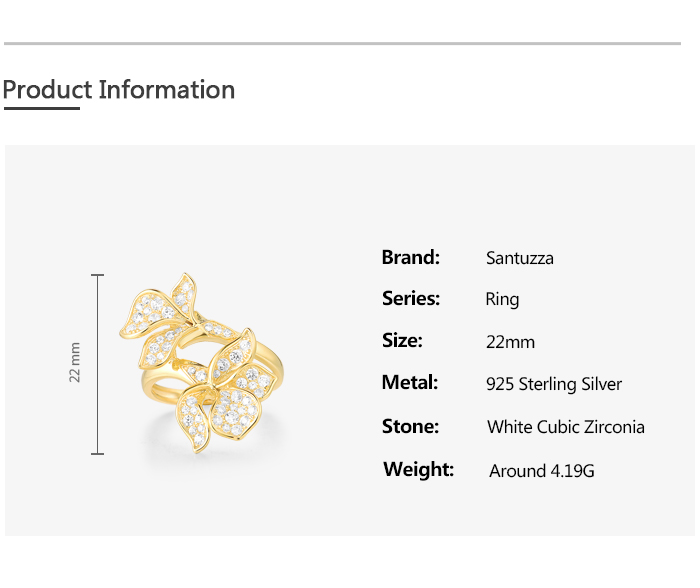Click the Around 4.19G weight value
This screenshot has height=588, width=700.
542,471
